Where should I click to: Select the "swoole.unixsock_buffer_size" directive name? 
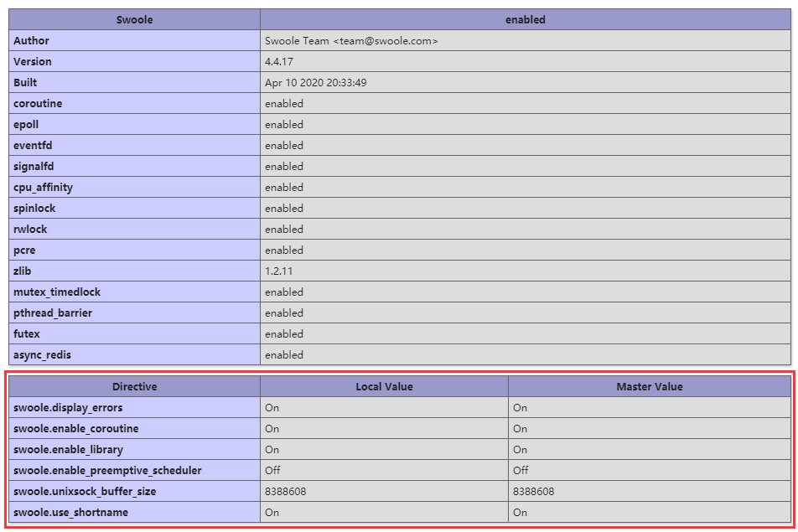click(x=85, y=491)
